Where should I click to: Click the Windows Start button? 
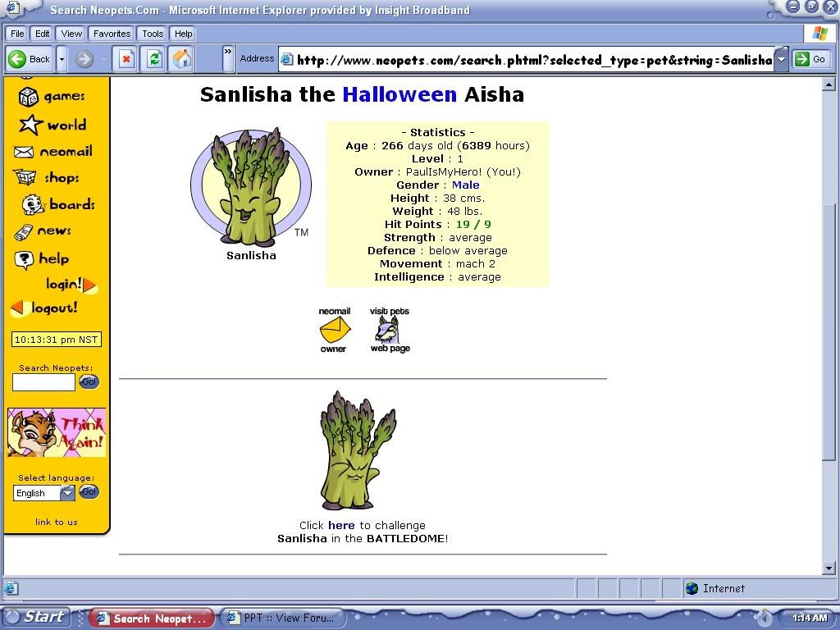click(36, 617)
